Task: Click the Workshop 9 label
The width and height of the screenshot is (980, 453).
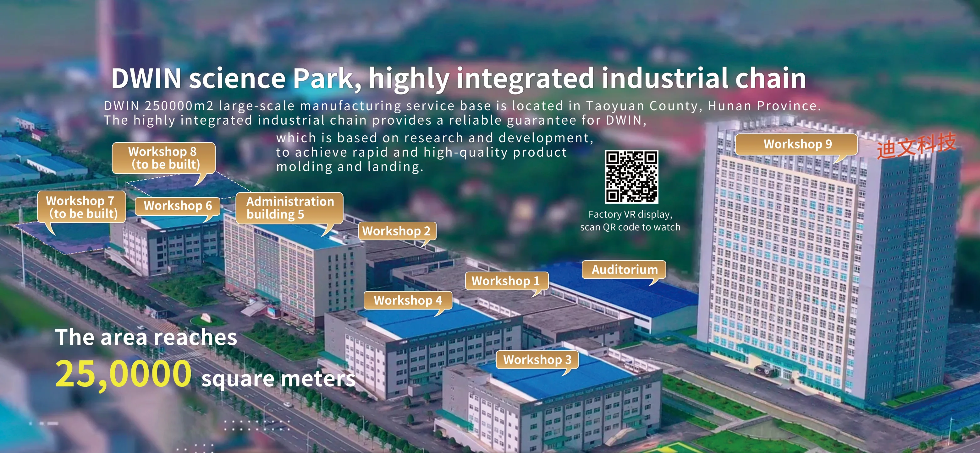Action: 797,144
